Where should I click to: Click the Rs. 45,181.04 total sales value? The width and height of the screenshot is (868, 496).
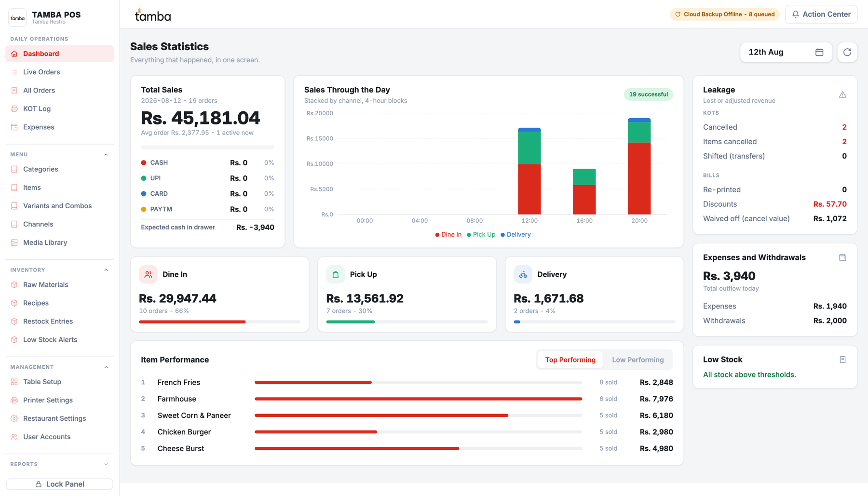point(201,118)
